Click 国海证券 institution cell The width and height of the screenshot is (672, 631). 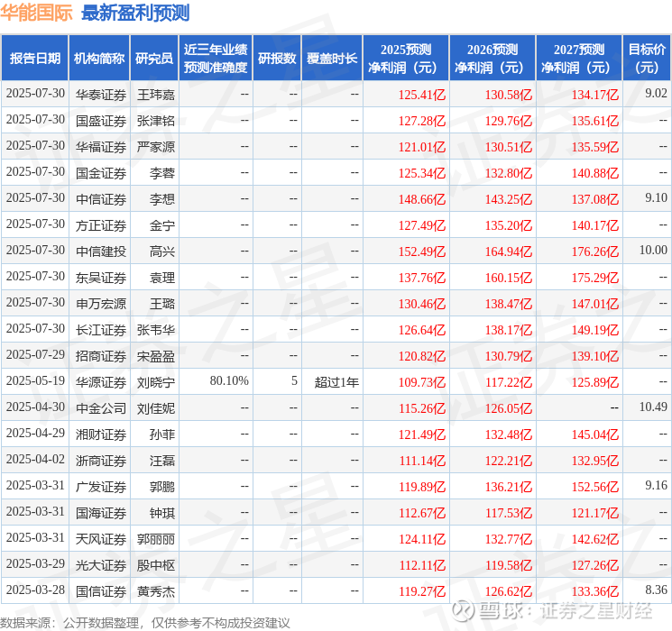pos(101,513)
